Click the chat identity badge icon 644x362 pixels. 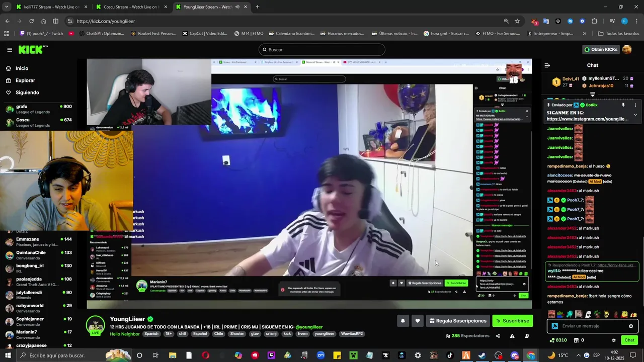click(x=554, y=326)
